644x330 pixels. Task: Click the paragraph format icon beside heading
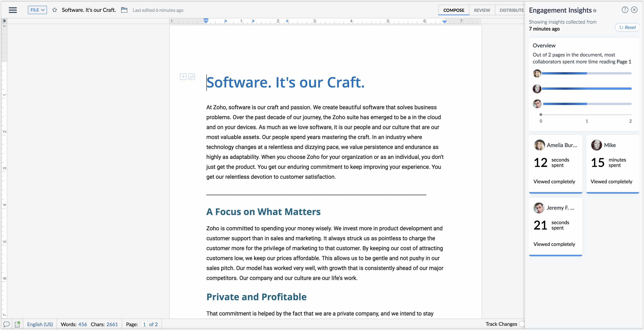click(x=192, y=77)
